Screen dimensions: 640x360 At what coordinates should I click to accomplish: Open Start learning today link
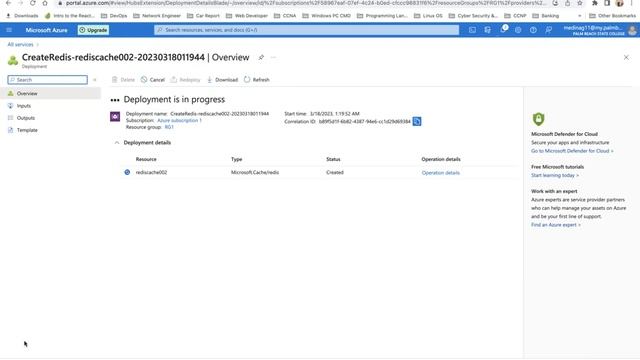coord(555,176)
